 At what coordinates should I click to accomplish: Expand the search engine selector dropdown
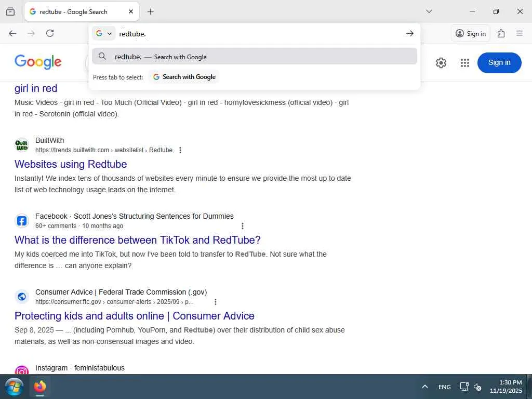(x=104, y=33)
